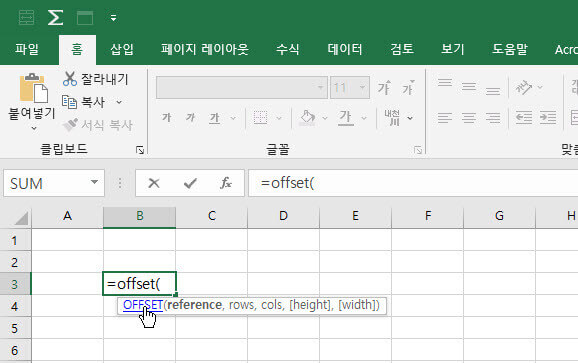578x363 pixels.
Task: Click the decrease font size icon
Action: 408,88
